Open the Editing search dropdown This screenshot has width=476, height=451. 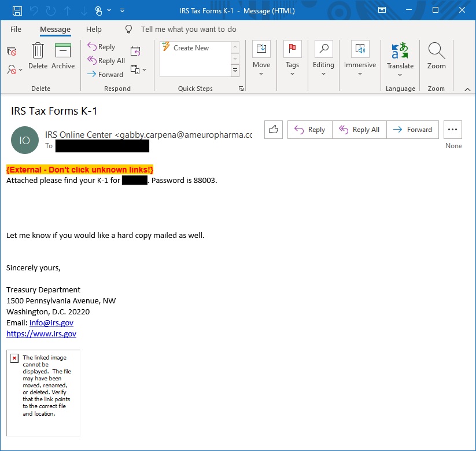(323, 58)
